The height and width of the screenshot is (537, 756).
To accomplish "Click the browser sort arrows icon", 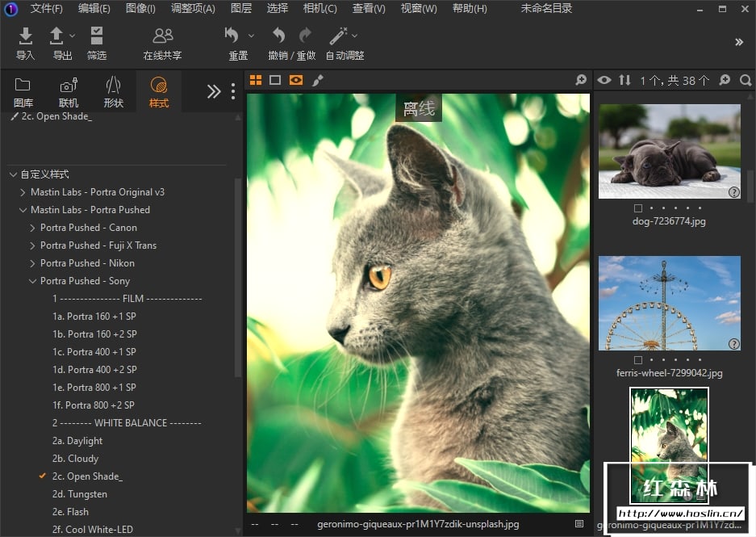I will (624, 80).
